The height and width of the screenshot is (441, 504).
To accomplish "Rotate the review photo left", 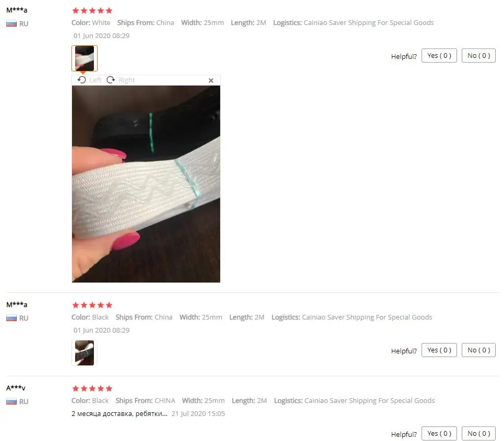I will click(x=89, y=80).
